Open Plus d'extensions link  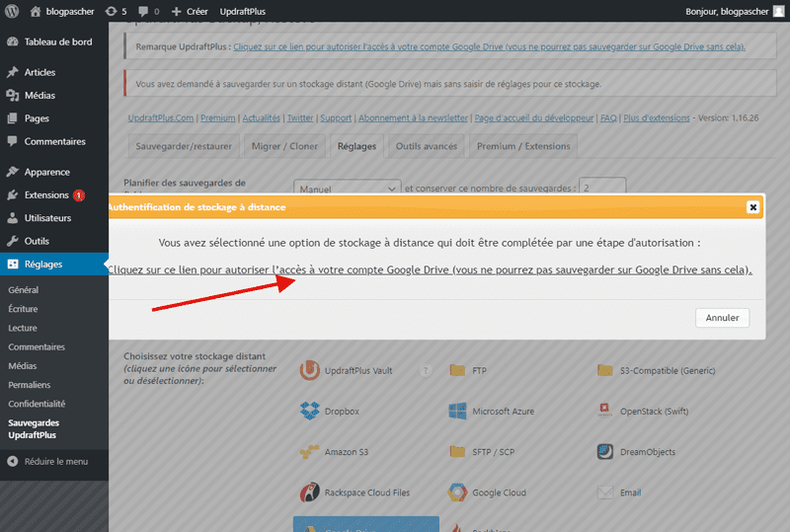pyautogui.click(x=657, y=117)
